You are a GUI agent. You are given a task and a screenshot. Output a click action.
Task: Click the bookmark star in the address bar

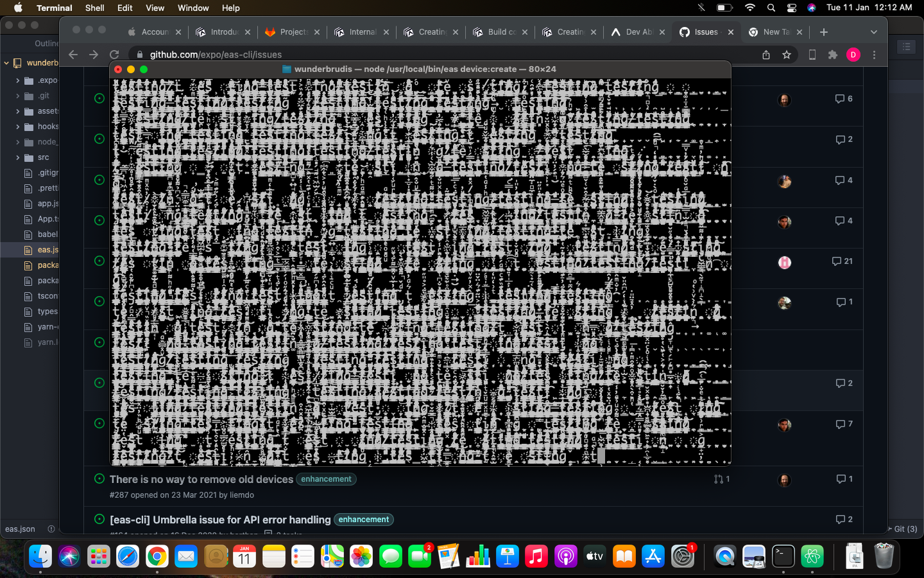(x=788, y=55)
